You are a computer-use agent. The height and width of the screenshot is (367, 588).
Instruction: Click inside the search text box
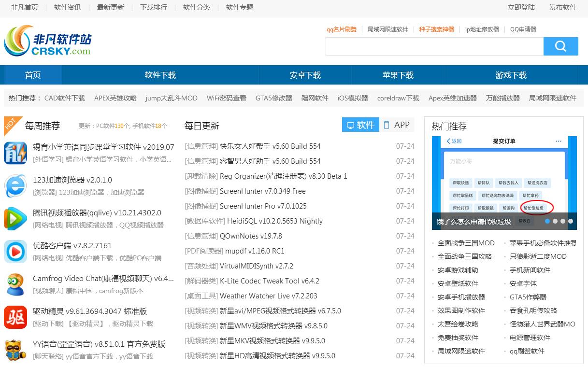click(x=434, y=46)
